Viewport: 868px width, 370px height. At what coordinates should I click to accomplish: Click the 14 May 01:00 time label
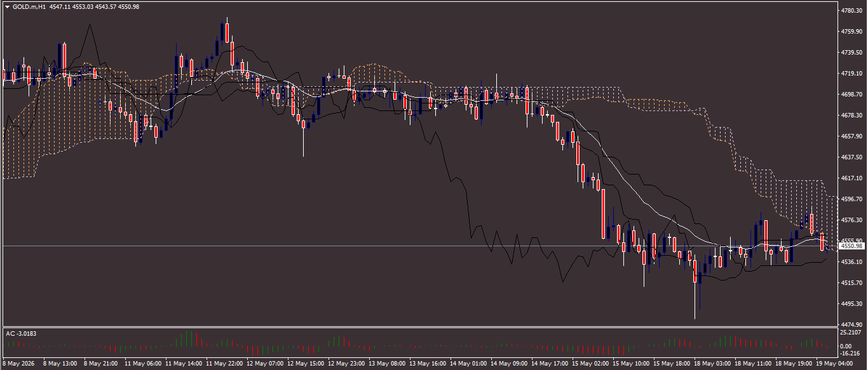(468, 364)
